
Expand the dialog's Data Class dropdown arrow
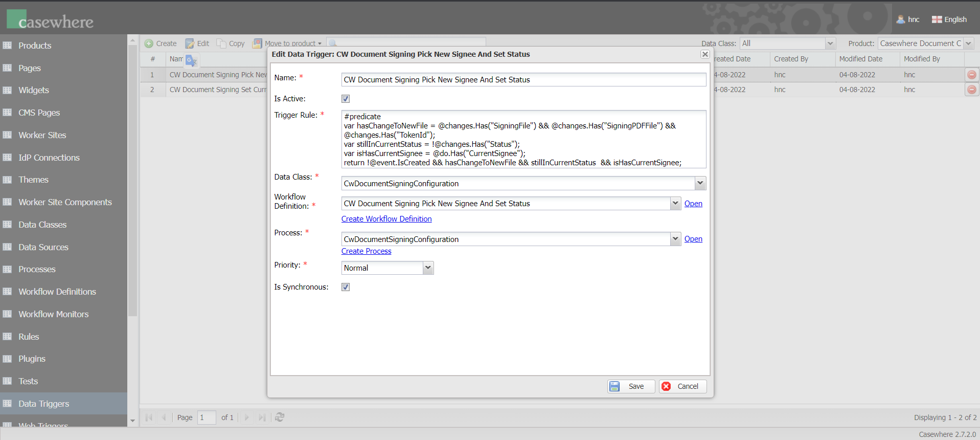(x=700, y=183)
